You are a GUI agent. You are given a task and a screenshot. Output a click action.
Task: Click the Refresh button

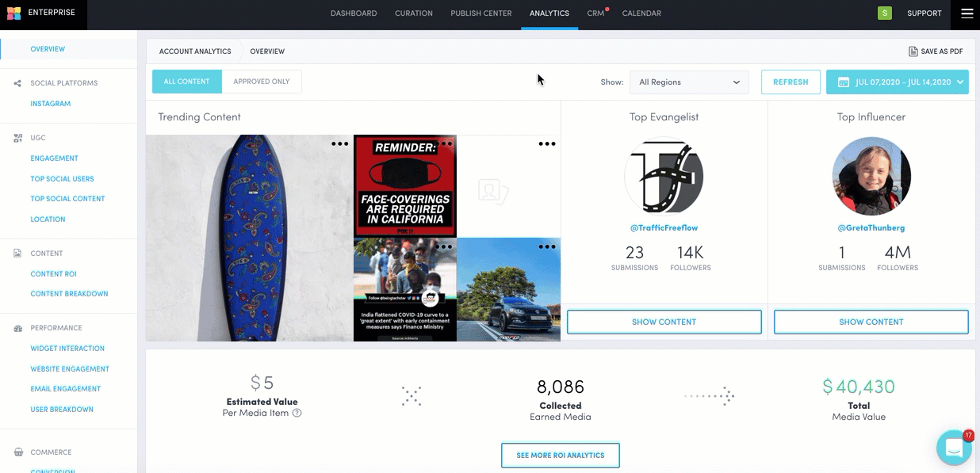click(x=791, y=82)
